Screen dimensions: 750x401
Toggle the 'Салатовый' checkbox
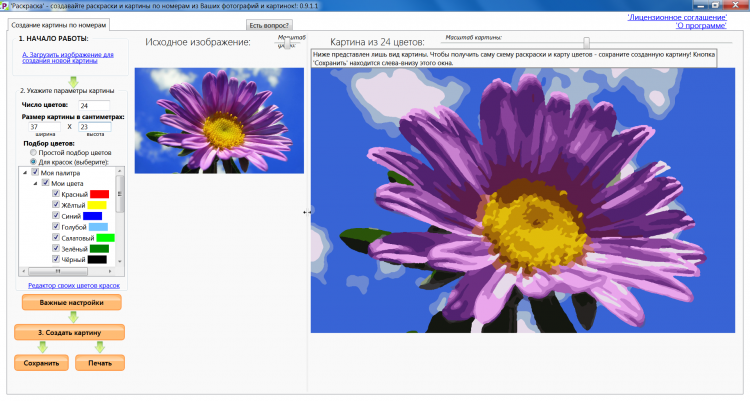(55, 237)
